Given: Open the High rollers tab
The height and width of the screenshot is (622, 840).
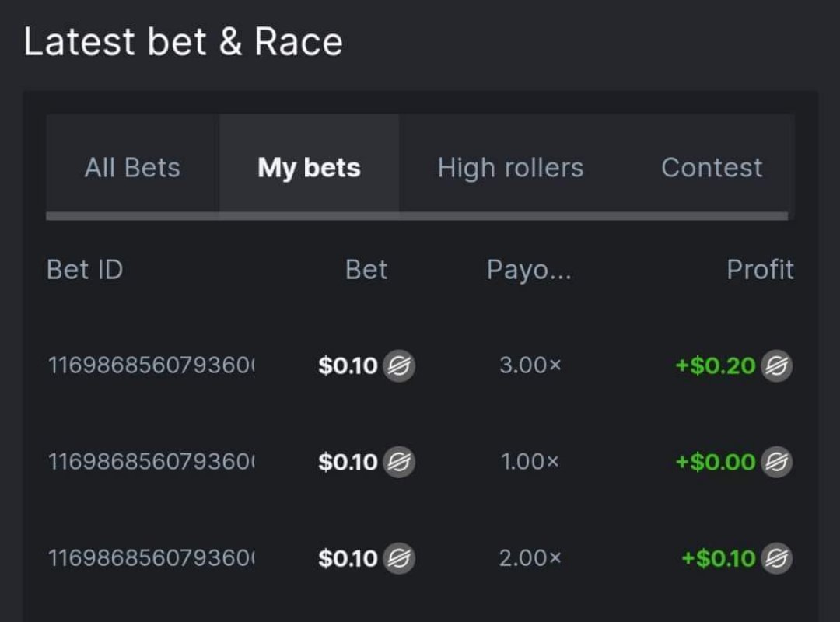Looking at the screenshot, I should [x=510, y=168].
